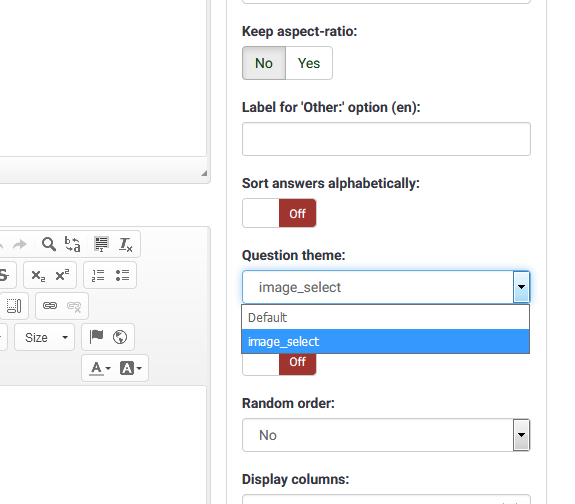Toggle the Off switch below the theme list
The width and height of the screenshot is (575, 504).
click(279, 364)
